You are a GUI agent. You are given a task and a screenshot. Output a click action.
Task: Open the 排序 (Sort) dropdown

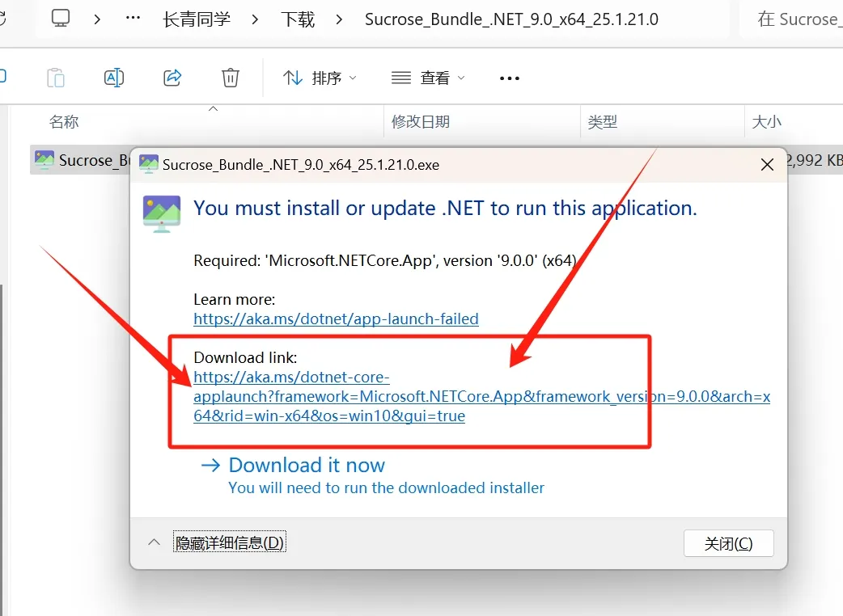click(x=320, y=78)
